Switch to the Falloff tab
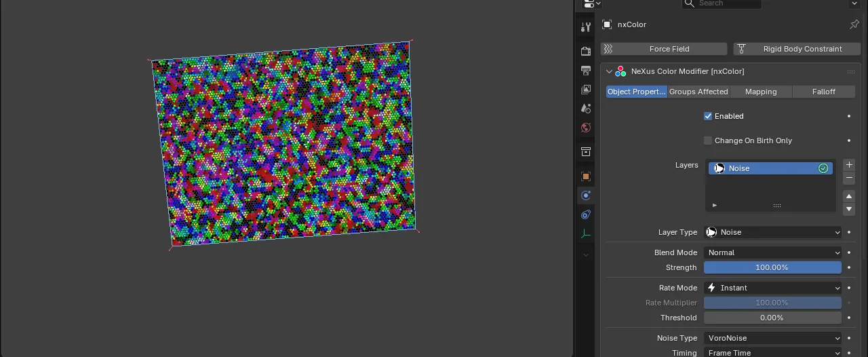Viewport: 868px width, 357px height. click(x=824, y=92)
